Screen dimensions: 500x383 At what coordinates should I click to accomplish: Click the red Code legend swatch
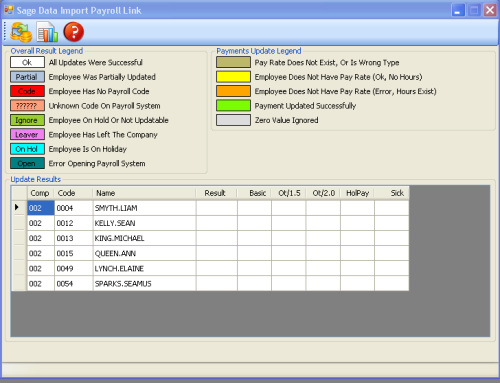pyautogui.click(x=27, y=91)
